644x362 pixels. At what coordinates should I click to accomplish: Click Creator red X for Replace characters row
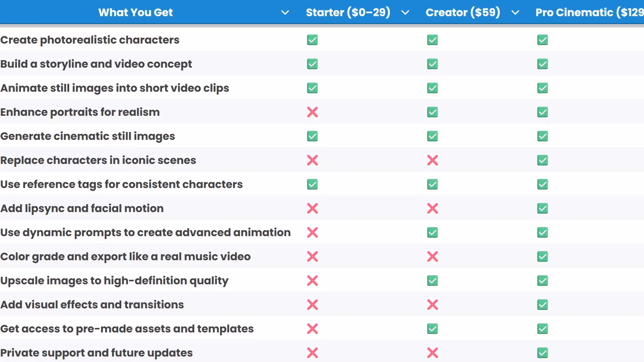coord(432,160)
